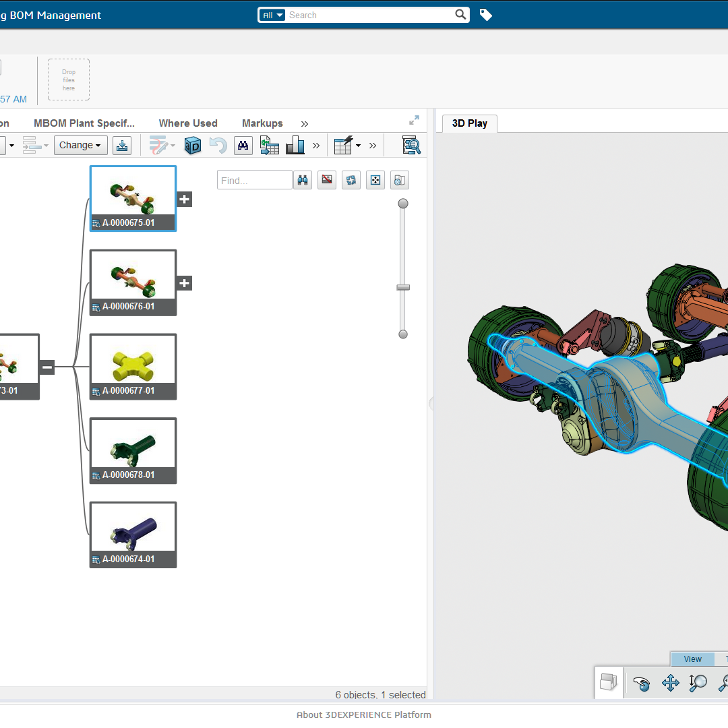Image resolution: width=728 pixels, height=728 pixels.
Task: Click the tag icon beside search bar
Action: 485,15
